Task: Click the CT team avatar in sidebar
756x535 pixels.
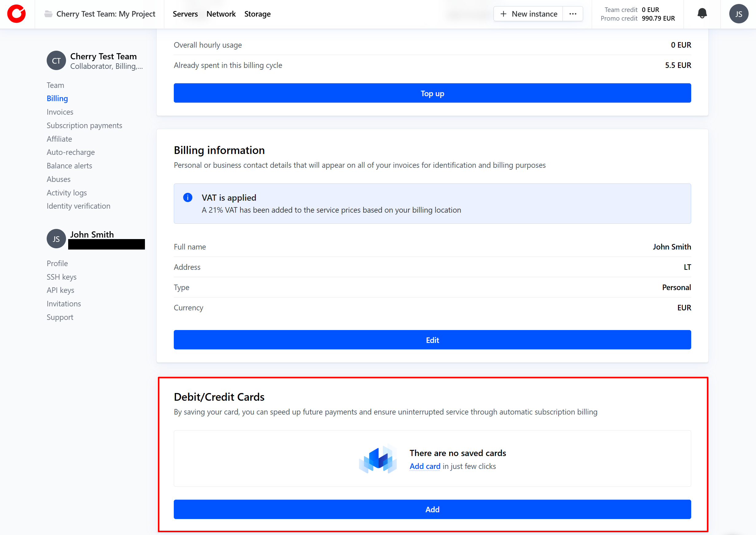Action: point(56,61)
